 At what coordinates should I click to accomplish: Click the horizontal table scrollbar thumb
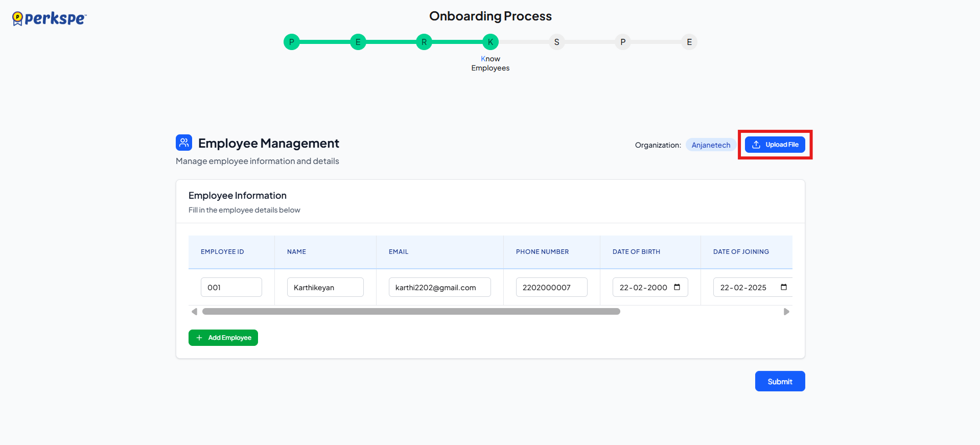tap(411, 312)
